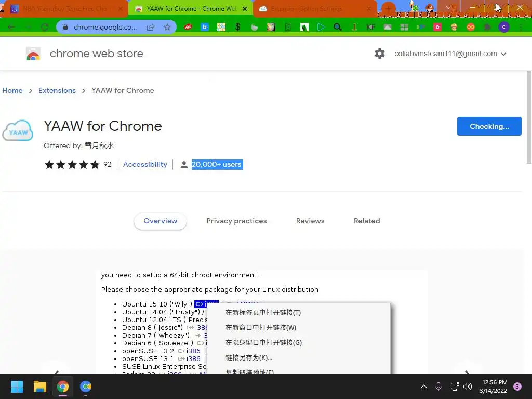This screenshot has width=532, height=399.
Task: Click the purple 'C' profile avatar
Action: pos(503,27)
